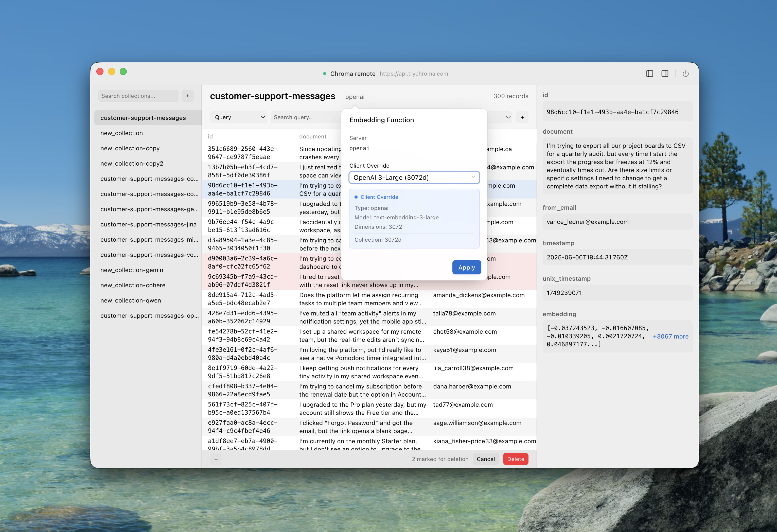Expand the chevron right of the search query bar
777x532 pixels.
508,117
